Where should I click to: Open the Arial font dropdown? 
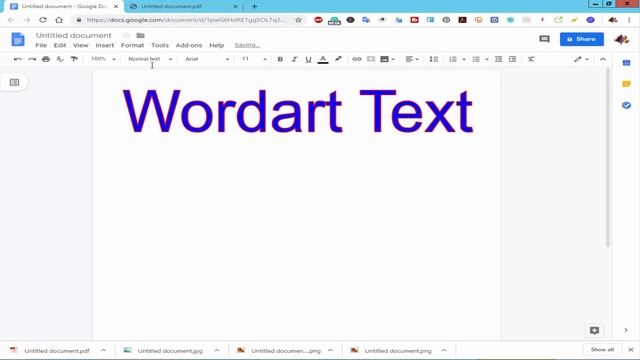207,59
